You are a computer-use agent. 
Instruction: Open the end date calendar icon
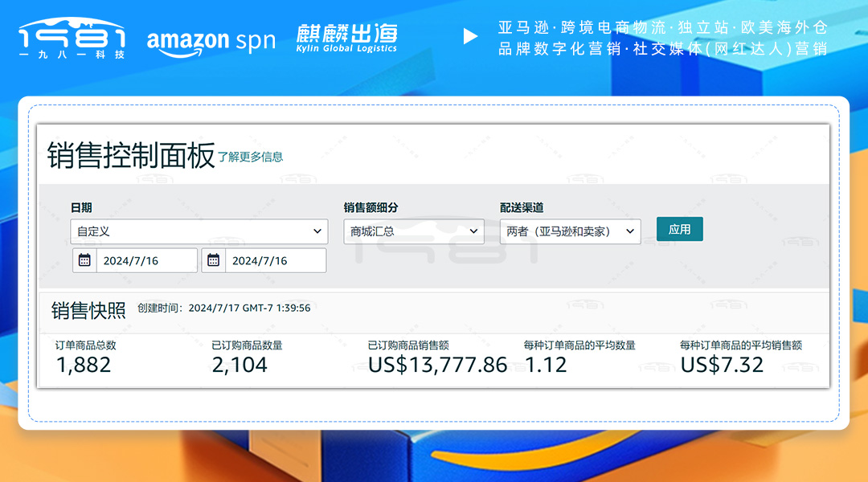pyautogui.click(x=213, y=260)
